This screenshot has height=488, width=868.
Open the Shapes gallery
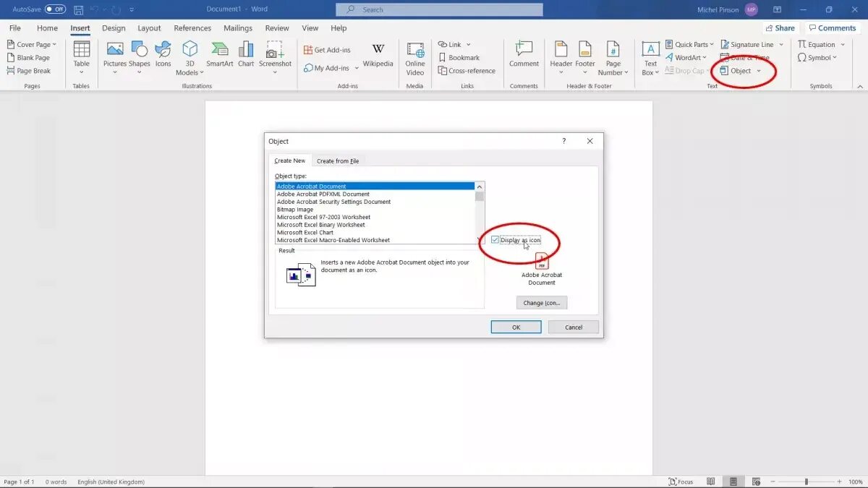[140, 58]
